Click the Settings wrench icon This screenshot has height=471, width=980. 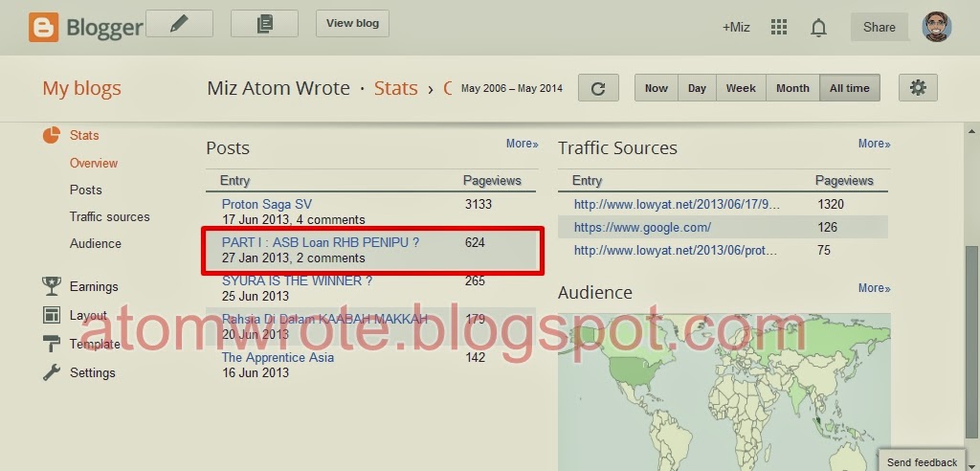pyautogui.click(x=52, y=372)
